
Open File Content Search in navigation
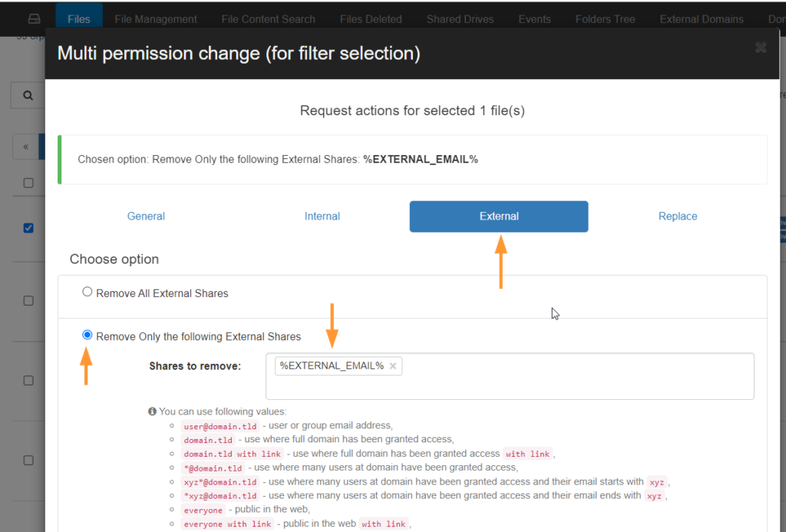[x=268, y=19]
